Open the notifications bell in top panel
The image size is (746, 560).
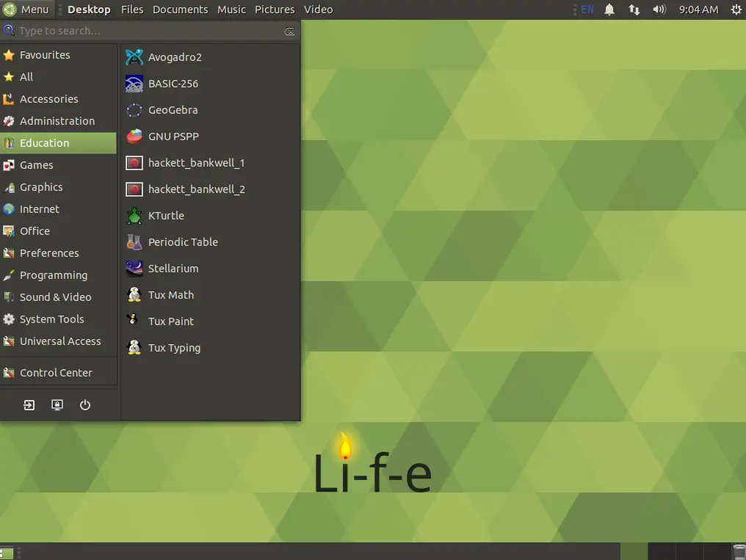(609, 10)
